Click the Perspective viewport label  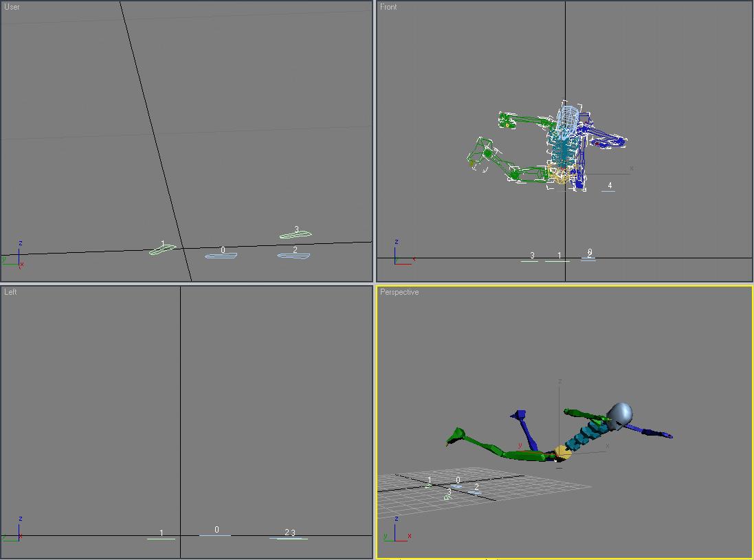coord(399,292)
